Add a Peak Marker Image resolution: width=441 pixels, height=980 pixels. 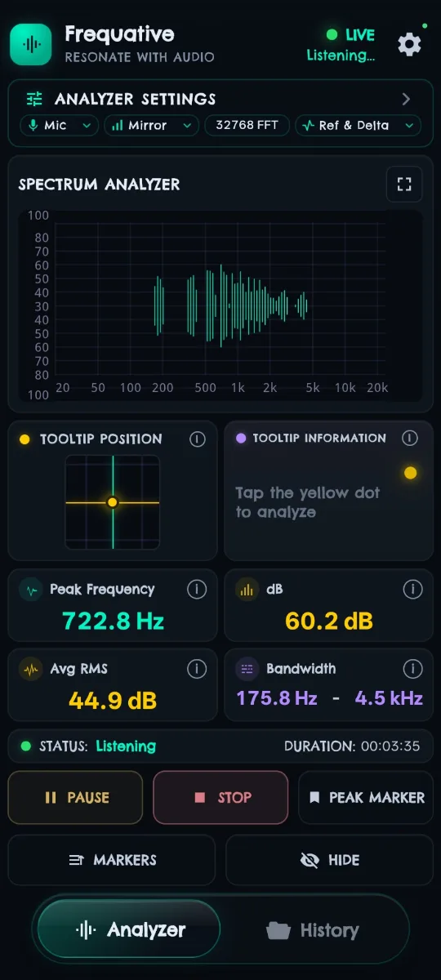pos(366,797)
